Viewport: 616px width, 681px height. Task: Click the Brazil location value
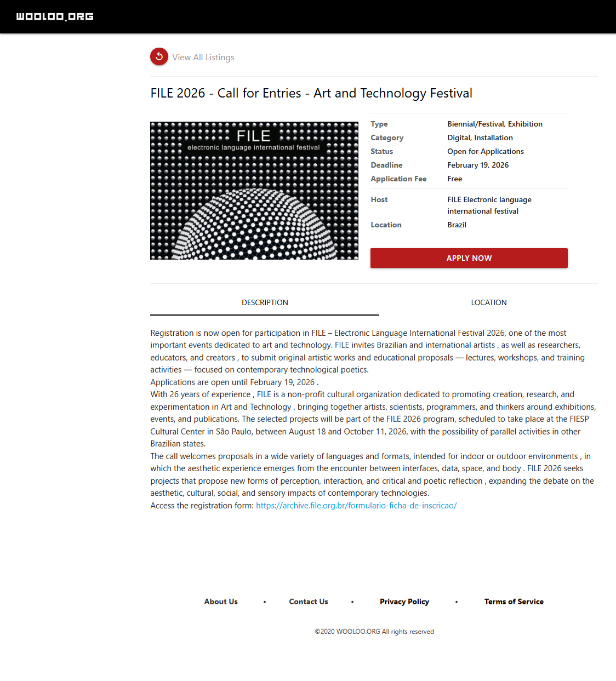point(457,225)
